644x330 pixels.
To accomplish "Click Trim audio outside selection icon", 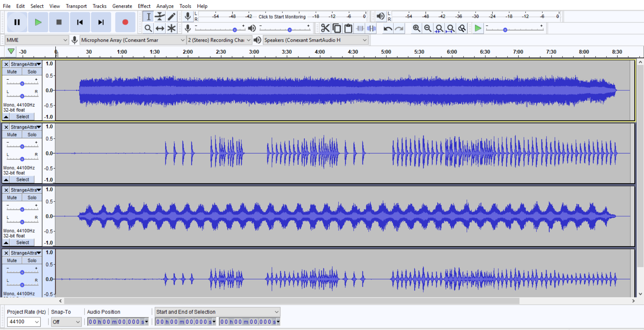I will (x=360, y=28).
